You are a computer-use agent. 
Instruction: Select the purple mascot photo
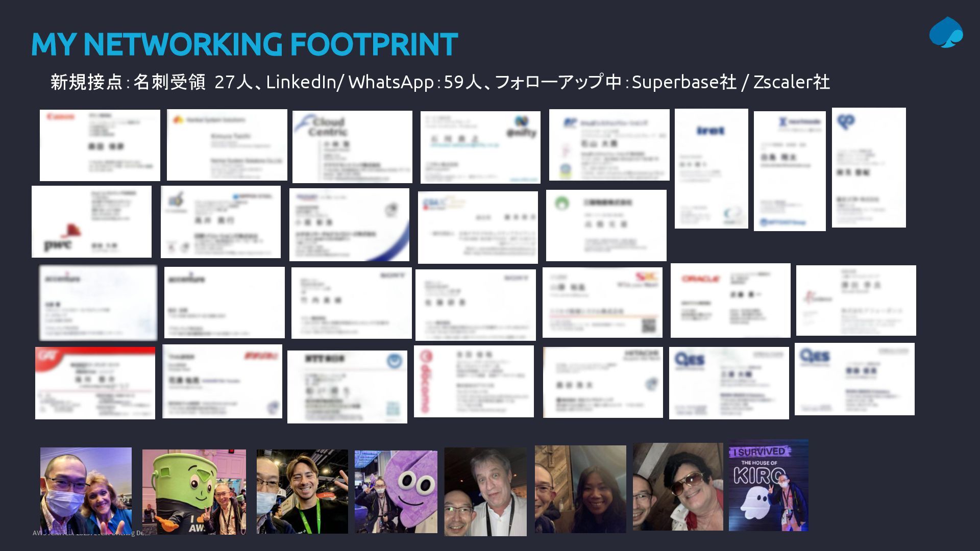(396, 491)
